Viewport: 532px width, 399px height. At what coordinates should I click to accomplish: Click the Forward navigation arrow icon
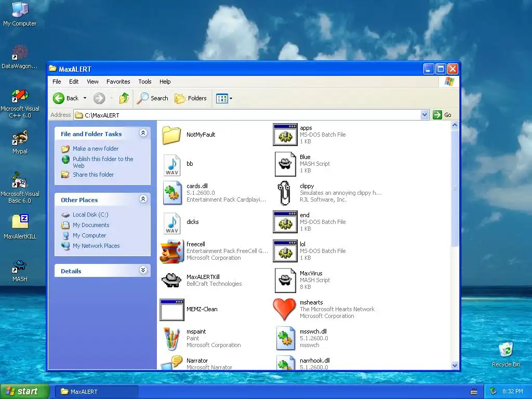99,98
